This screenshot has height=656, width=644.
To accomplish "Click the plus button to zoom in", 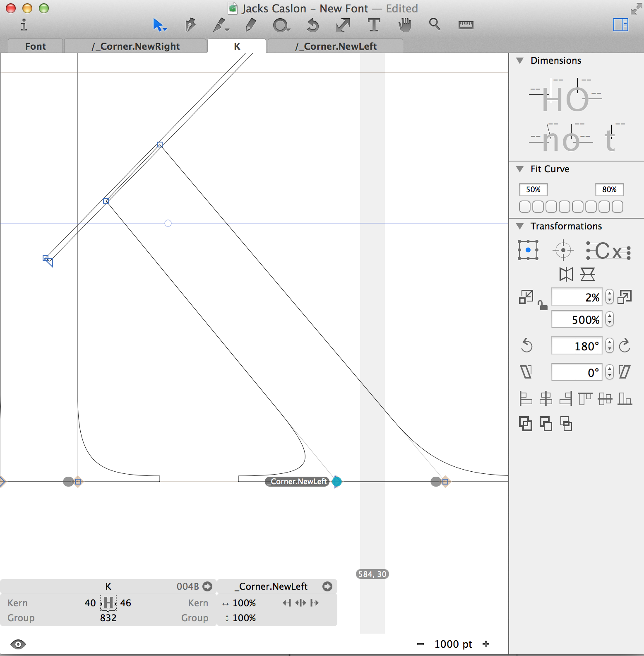I will coord(486,644).
